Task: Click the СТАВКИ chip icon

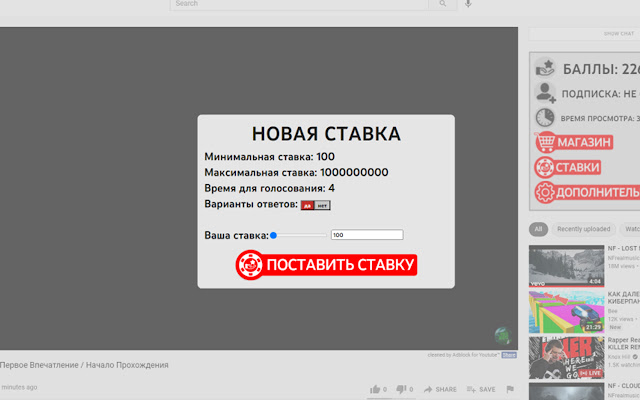Action: [544, 167]
